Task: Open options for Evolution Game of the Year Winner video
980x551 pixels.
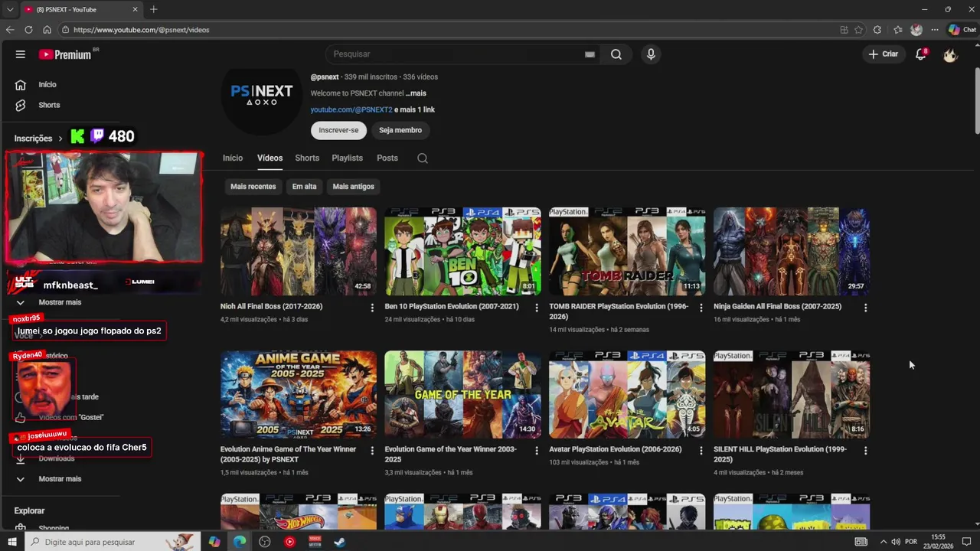Action: 537,451
